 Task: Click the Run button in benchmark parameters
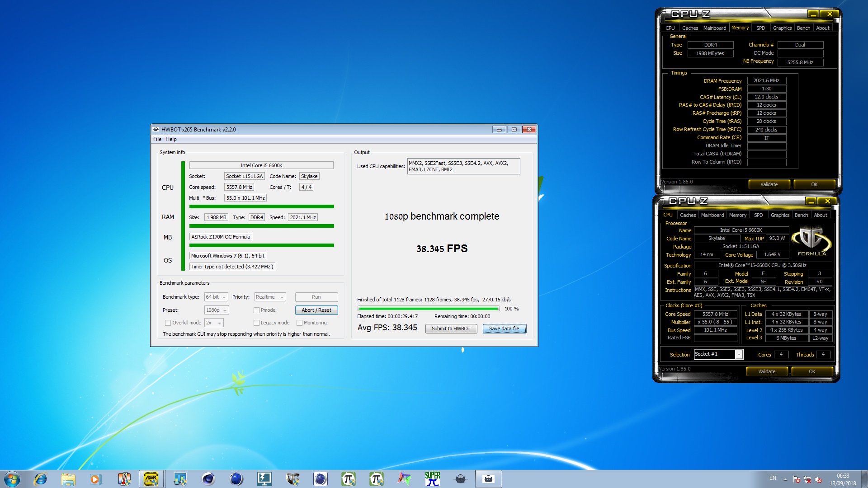click(x=316, y=297)
